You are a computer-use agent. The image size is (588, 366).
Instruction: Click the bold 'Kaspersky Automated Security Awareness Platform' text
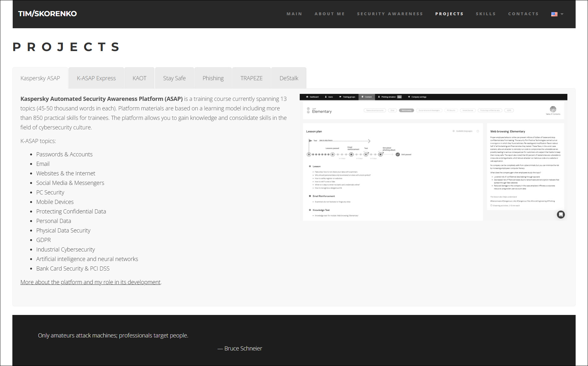pyautogui.click(x=101, y=99)
